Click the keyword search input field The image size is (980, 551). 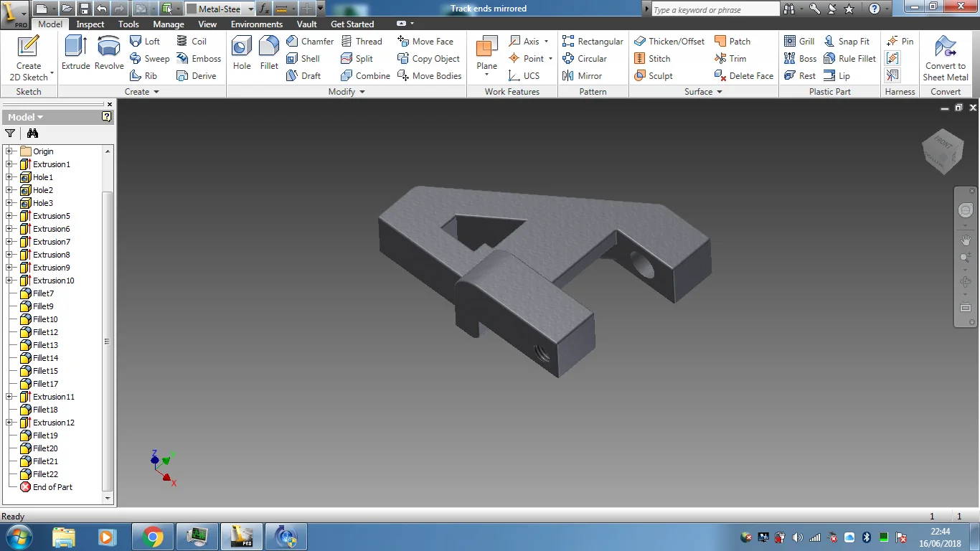pyautogui.click(x=715, y=9)
